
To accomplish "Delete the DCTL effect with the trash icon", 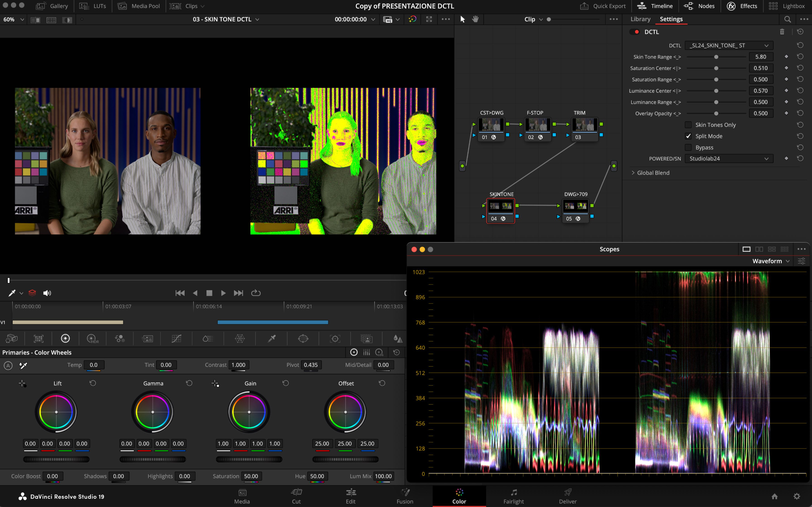I will pos(782,32).
